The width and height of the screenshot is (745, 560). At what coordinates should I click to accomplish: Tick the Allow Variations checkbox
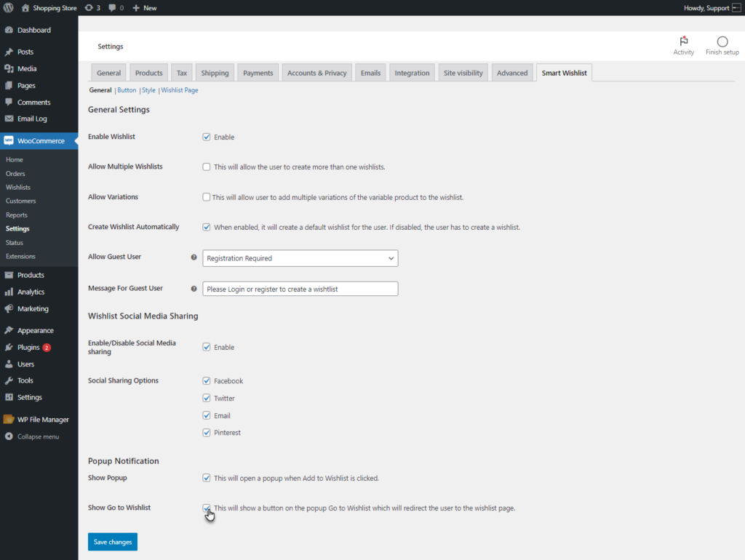[207, 197]
